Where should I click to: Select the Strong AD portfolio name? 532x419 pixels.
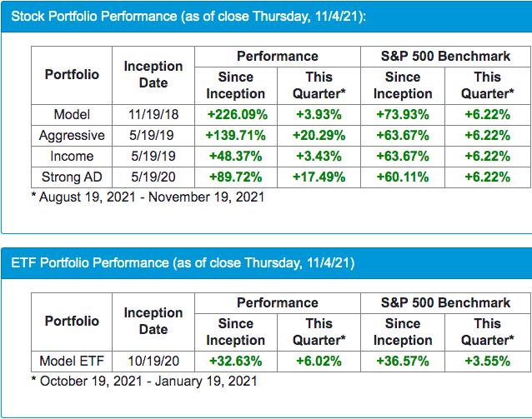[72, 177]
